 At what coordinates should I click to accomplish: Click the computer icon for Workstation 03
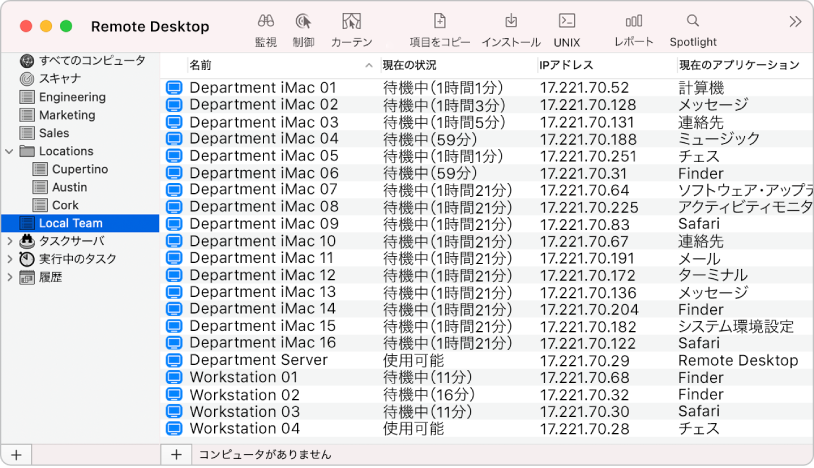click(174, 412)
